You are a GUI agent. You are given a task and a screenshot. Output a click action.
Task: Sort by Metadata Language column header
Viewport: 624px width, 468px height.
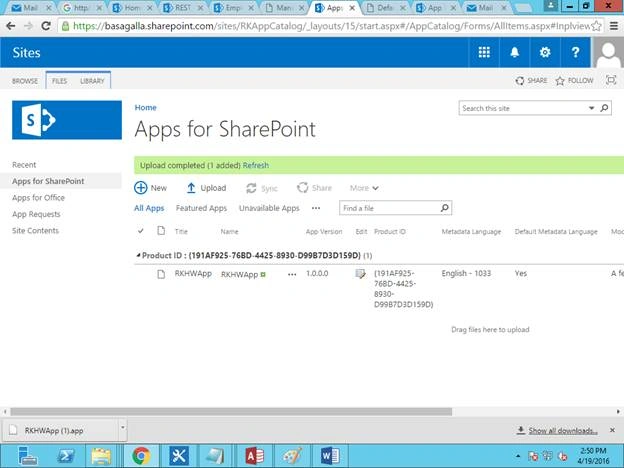pyautogui.click(x=471, y=231)
